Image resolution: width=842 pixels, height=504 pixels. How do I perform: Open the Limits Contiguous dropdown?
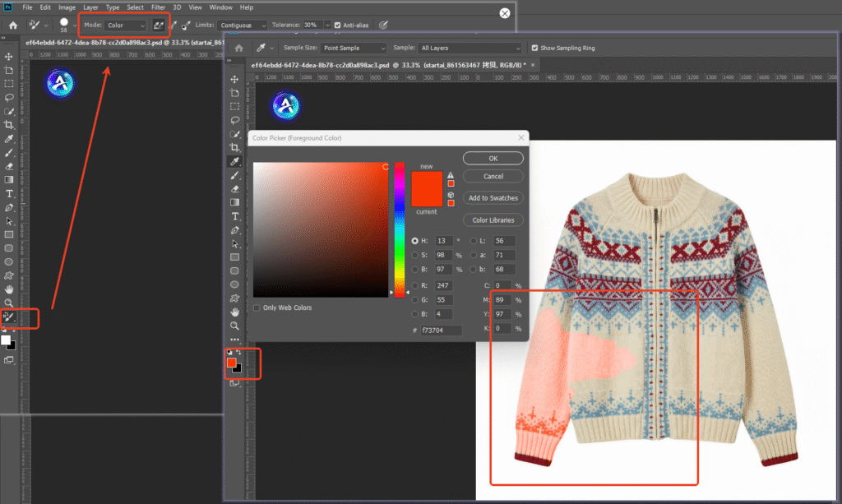[x=243, y=25]
